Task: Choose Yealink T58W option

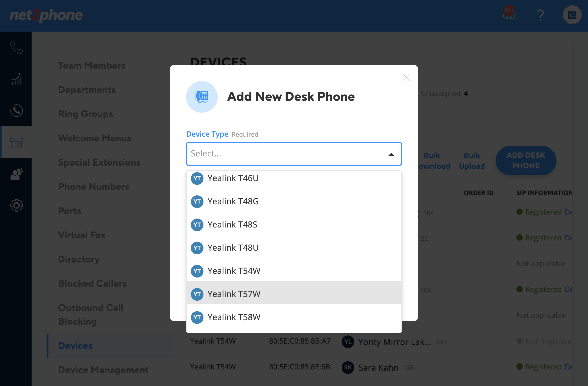Action: click(x=294, y=317)
